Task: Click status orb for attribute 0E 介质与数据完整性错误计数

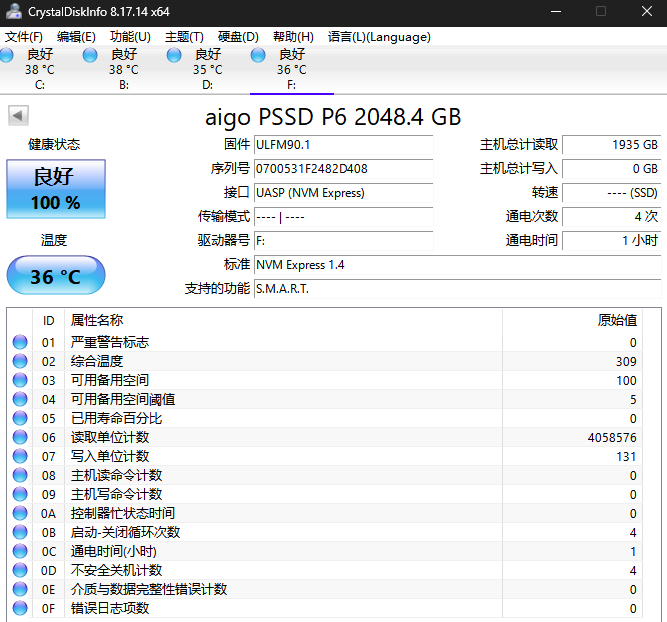Action: (20, 589)
